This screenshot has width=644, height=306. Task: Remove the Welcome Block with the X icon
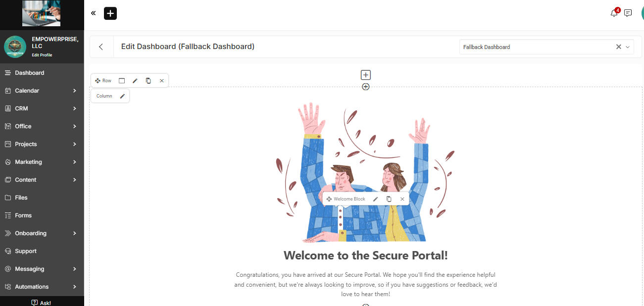[402, 199]
